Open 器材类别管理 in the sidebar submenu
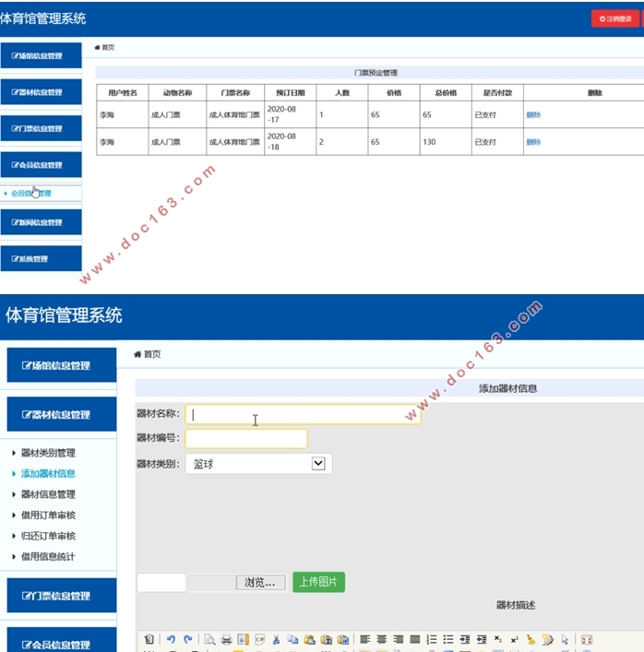The image size is (644, 652). tap(48, 453)
